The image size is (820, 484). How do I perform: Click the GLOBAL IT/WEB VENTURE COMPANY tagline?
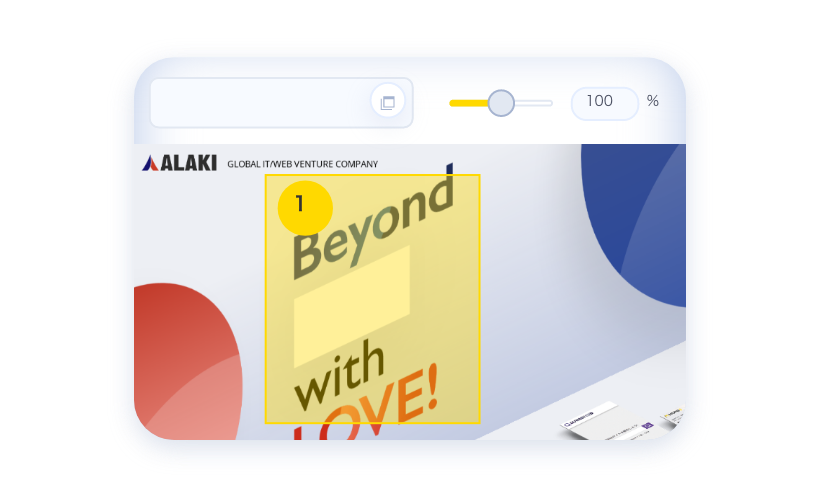click(x=302, y=164)
